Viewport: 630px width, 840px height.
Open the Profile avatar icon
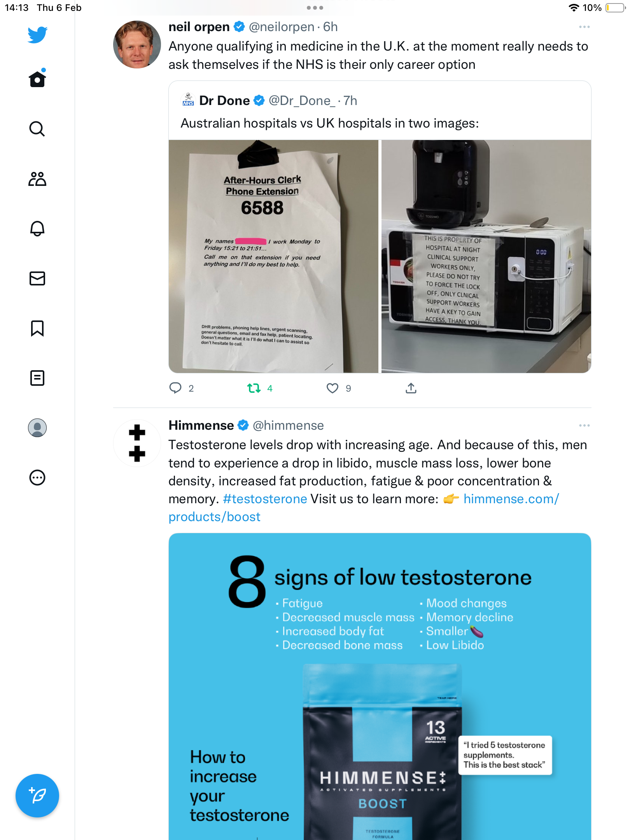tap(37, 428)
